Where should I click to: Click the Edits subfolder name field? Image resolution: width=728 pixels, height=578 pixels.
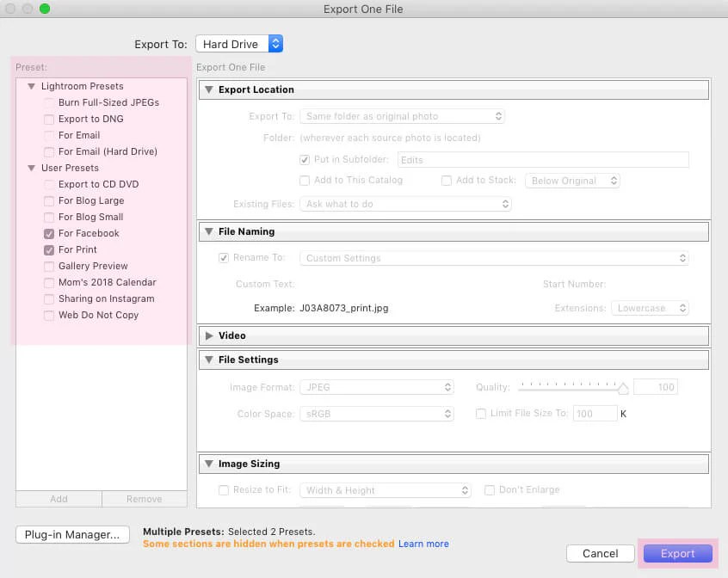[x=543, y=160]
